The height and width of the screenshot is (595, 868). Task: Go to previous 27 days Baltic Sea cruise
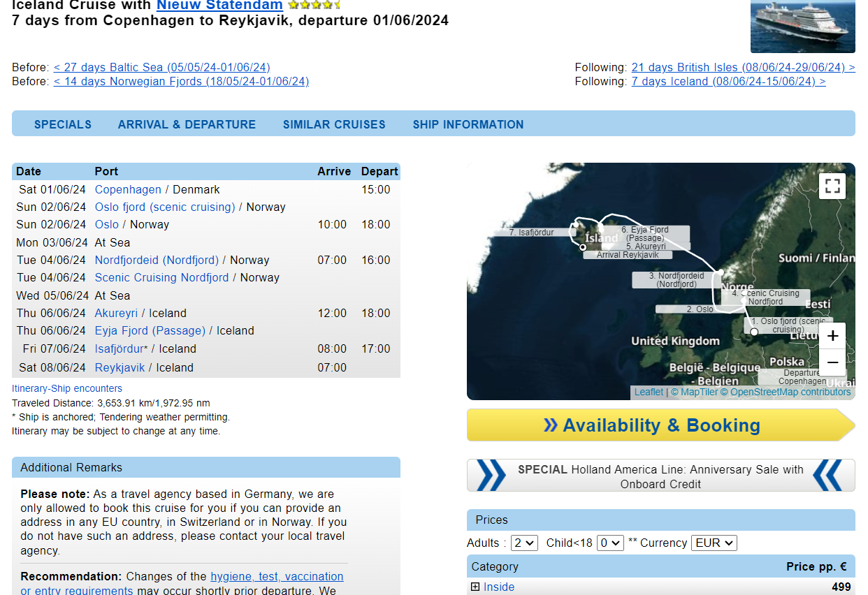(161, 67)
